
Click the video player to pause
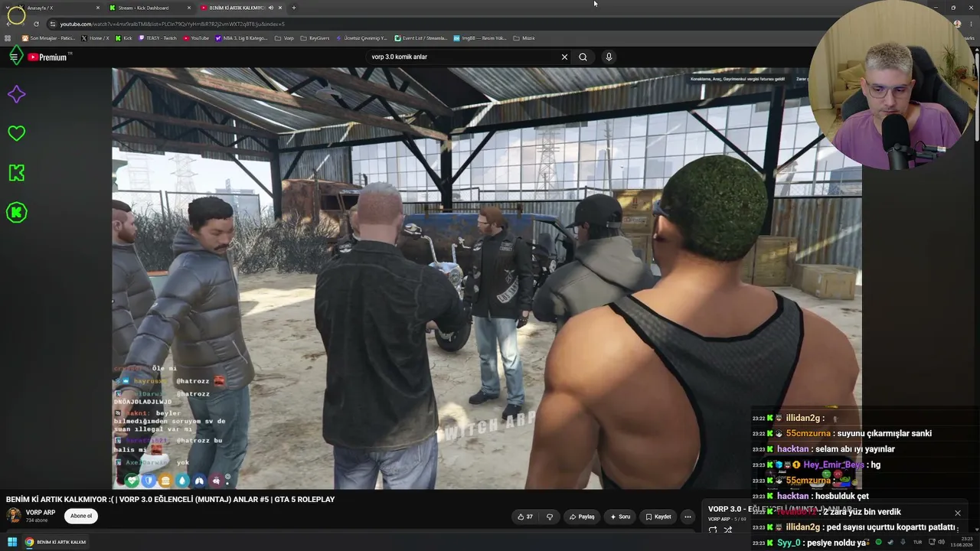[487, 279]
